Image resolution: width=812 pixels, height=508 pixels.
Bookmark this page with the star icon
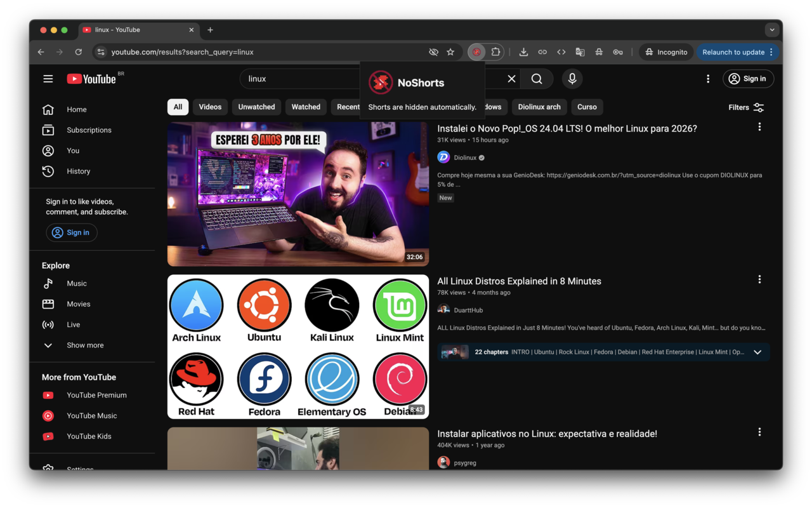450,52
